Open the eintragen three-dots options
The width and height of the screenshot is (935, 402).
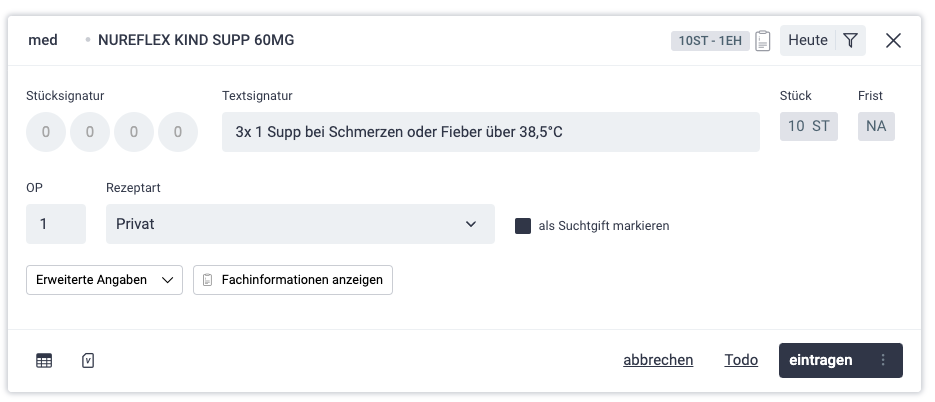pos(883,360)
